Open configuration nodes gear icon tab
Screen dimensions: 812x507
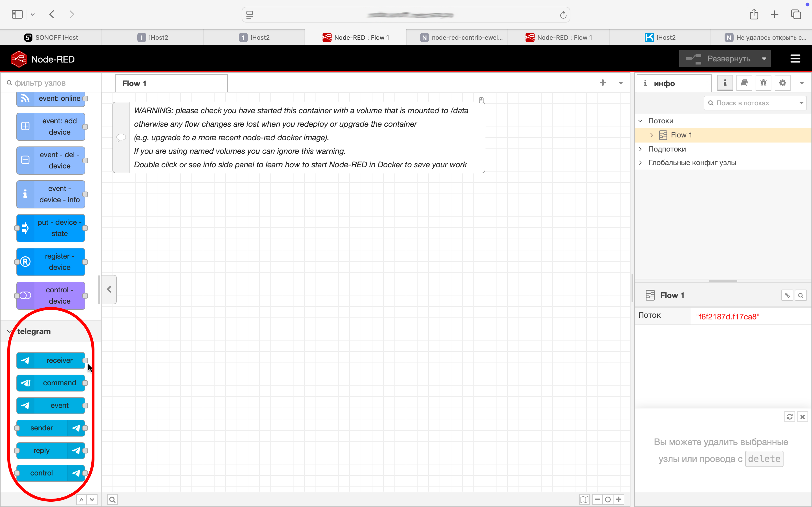click(782, 83)
